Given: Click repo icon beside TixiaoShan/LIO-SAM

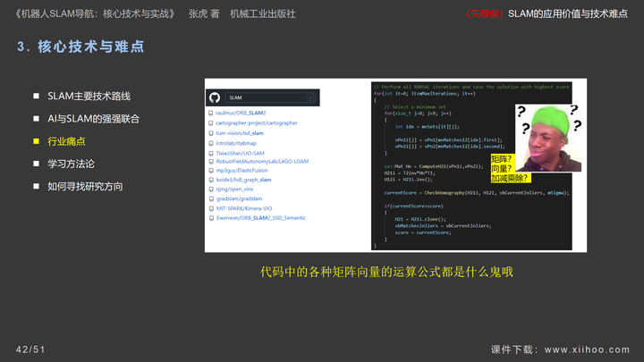Looking at the screenshot, I should [211, 154].
